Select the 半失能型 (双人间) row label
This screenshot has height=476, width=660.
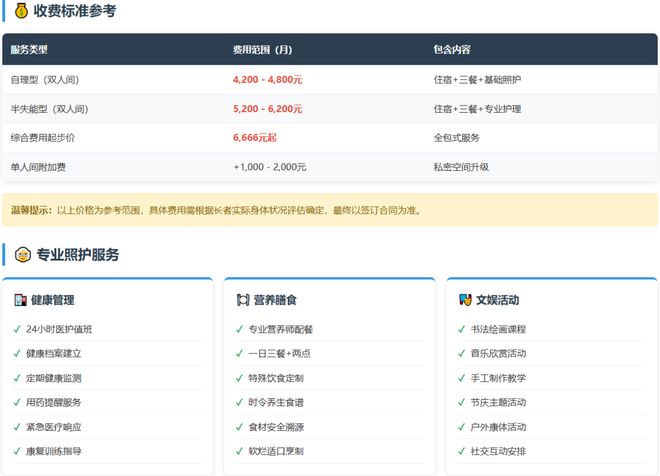49,109
